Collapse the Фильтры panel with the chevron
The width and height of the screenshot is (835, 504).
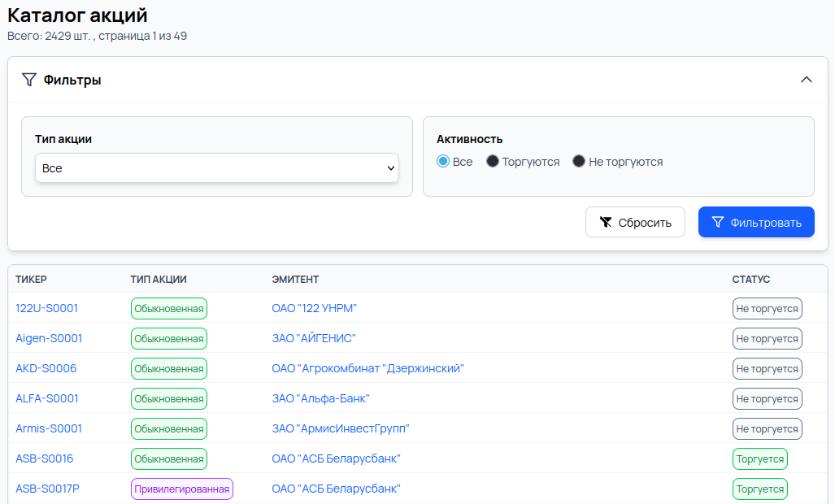[806, 80]
